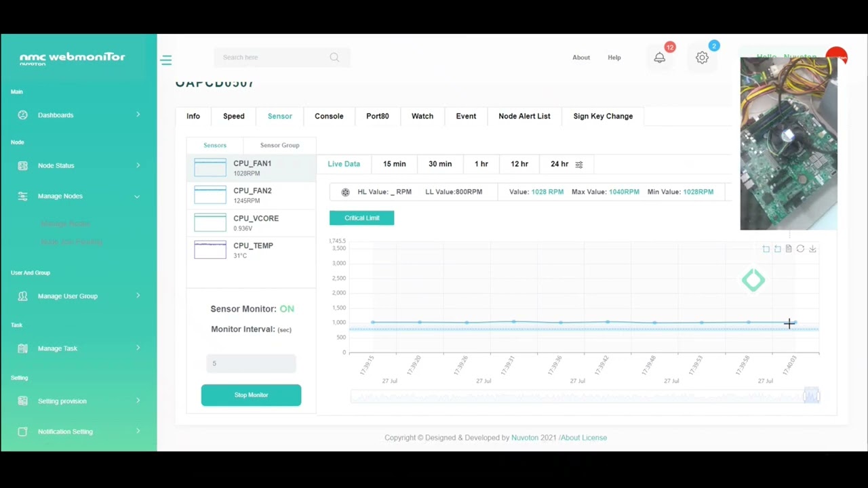Switch to the Sensor Group subtab
Screen dimensions: 868x488
[279, 145]
